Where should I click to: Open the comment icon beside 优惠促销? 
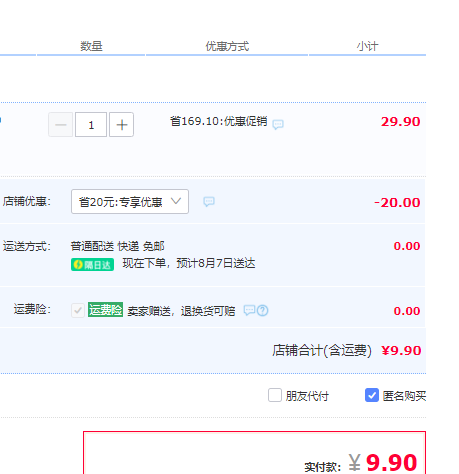coord(278,125)
